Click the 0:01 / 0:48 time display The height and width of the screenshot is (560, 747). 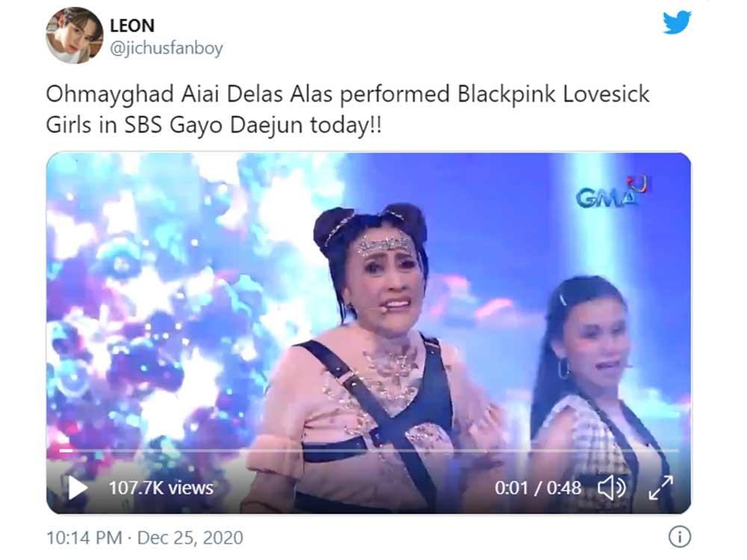(538, 488)
